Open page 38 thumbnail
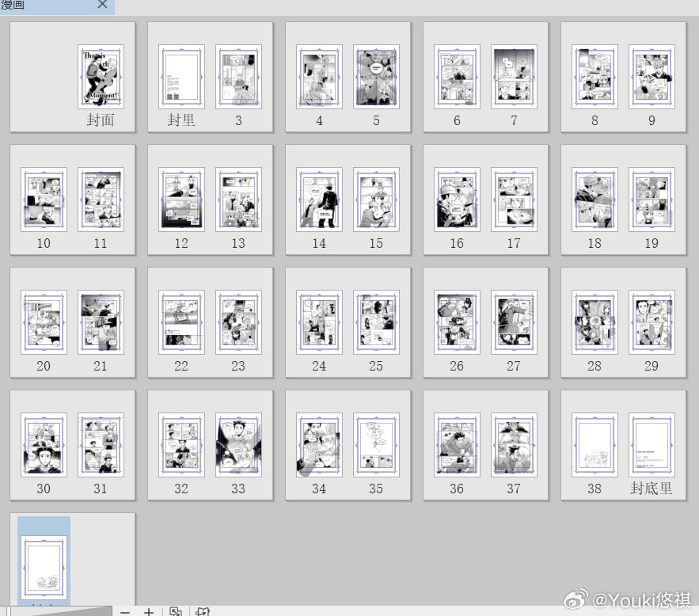The width and height of the screenshot is (699, 616). point(595,445)
